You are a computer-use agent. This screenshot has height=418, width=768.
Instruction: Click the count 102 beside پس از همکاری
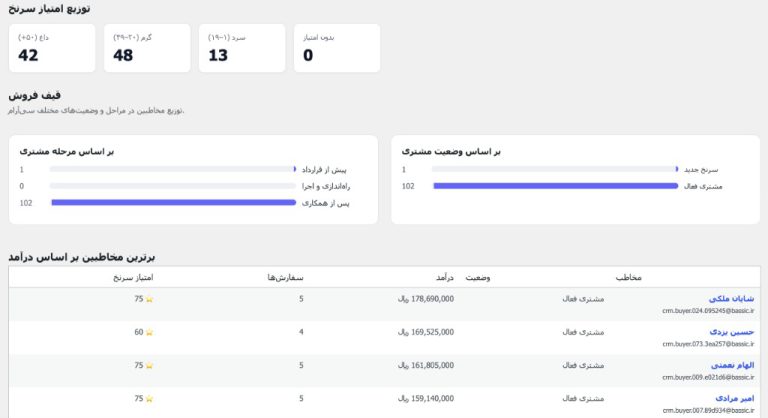(x=26, y=203)
